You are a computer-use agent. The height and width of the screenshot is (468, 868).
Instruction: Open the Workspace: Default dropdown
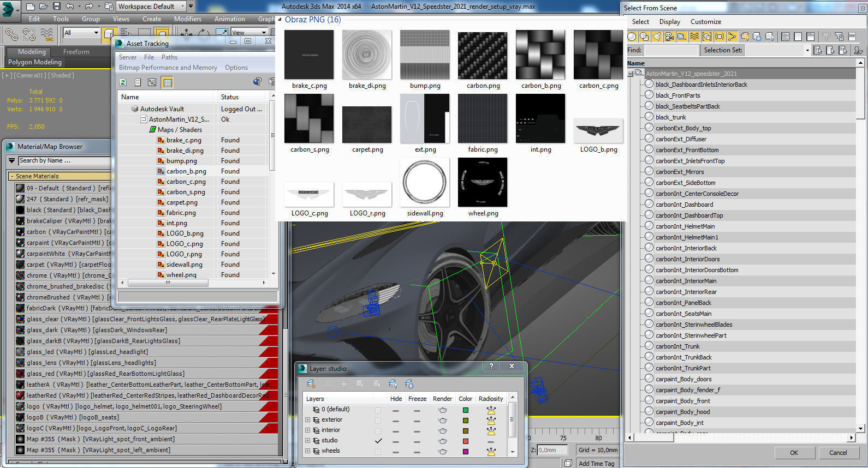point(151,7)
